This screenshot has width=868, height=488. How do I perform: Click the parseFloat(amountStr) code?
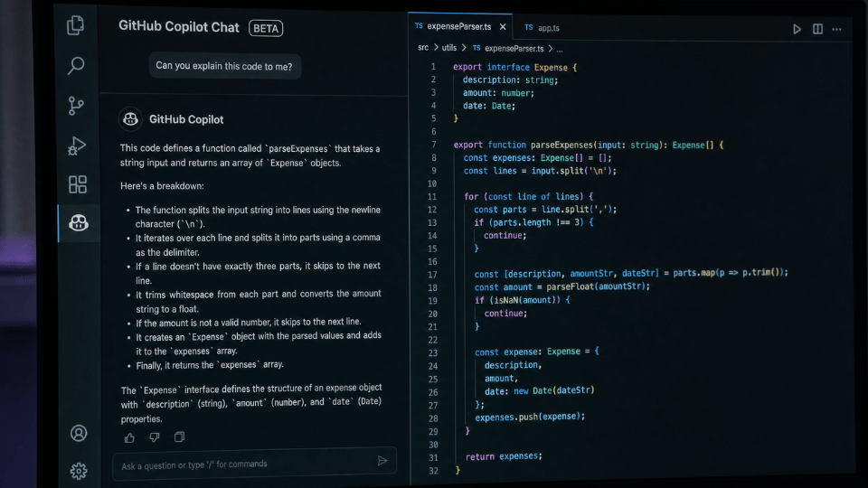[599, 286]
